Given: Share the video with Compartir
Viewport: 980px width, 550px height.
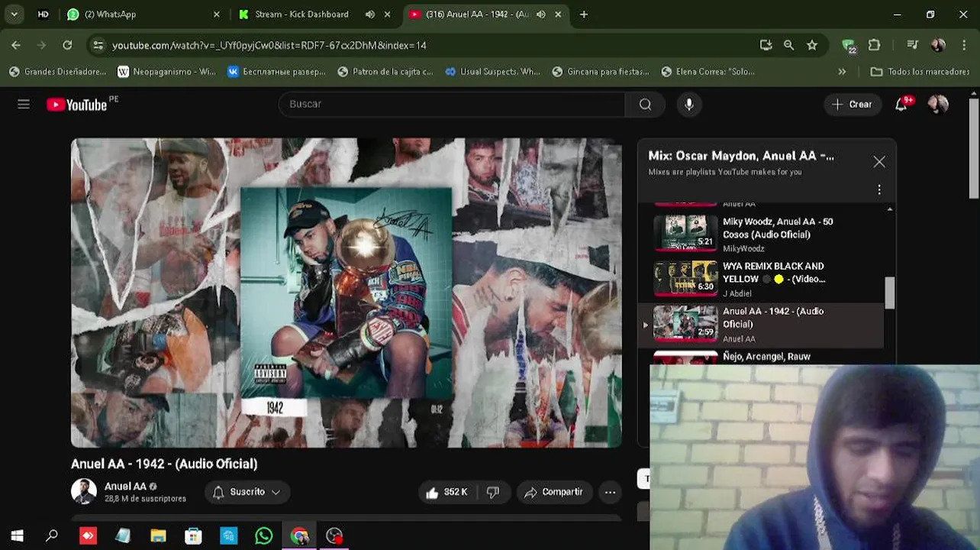Looking at the screenshot, I should 554,492.
